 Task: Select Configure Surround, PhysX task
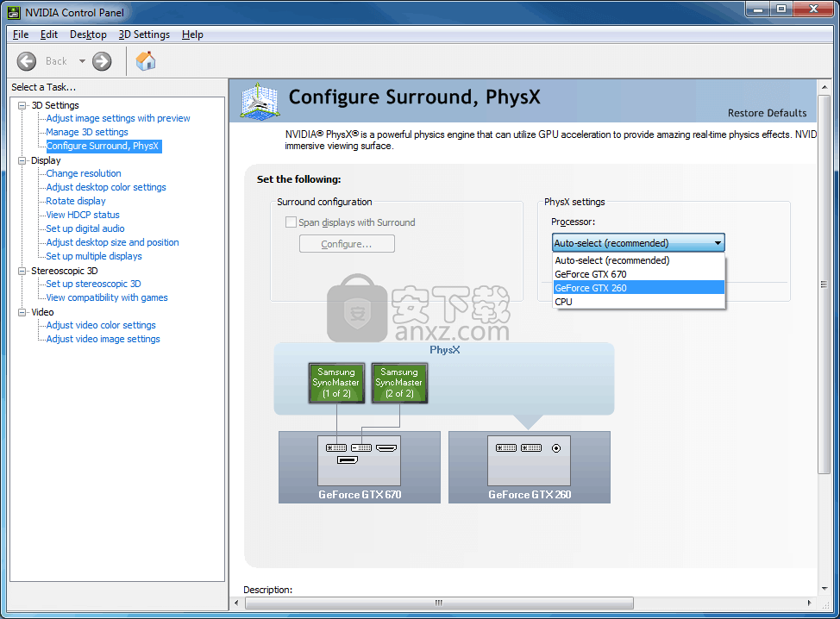[x=103, y=147]
